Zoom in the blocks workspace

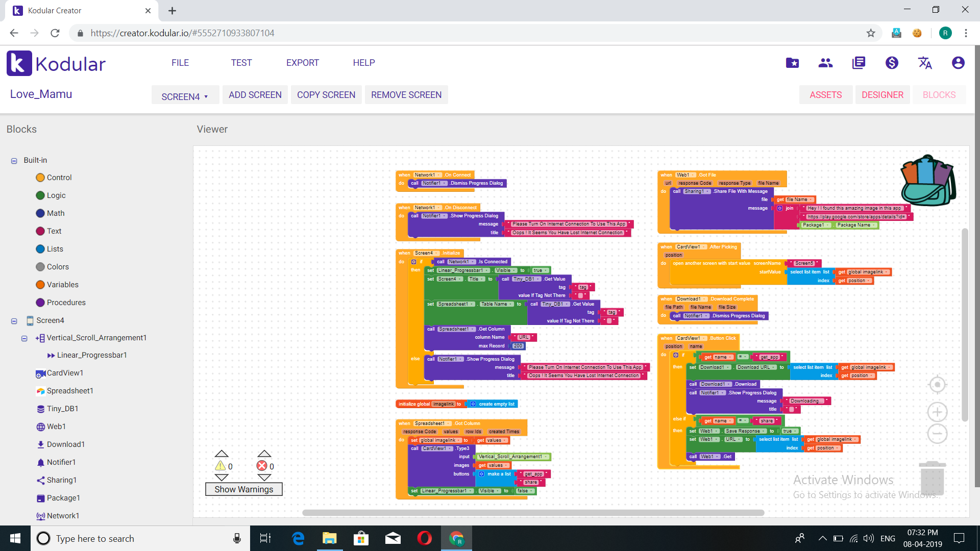(937, 412)
